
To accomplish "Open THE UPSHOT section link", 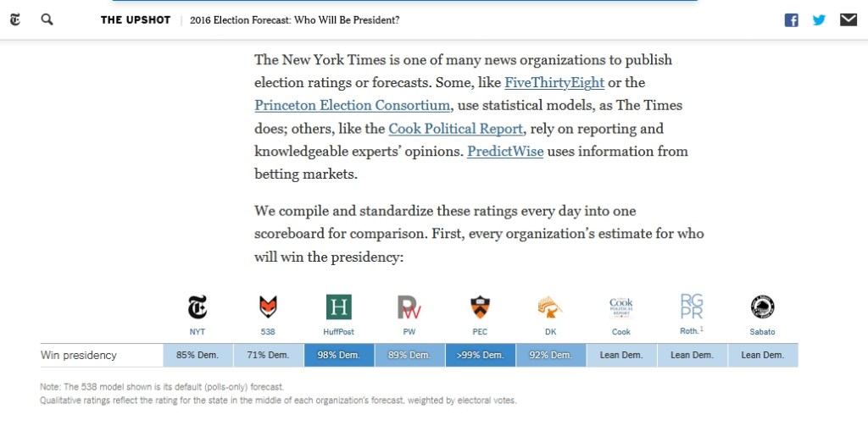I will [136, 20].
